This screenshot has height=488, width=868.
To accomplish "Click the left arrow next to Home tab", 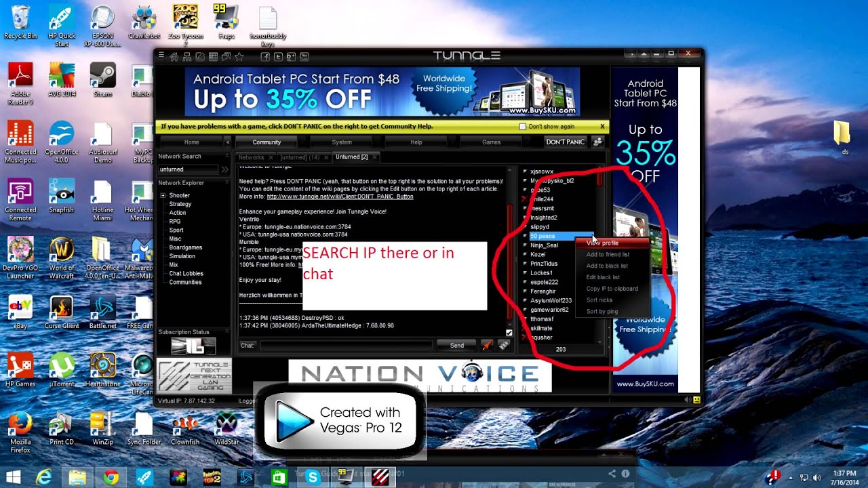I will point(228,142).
